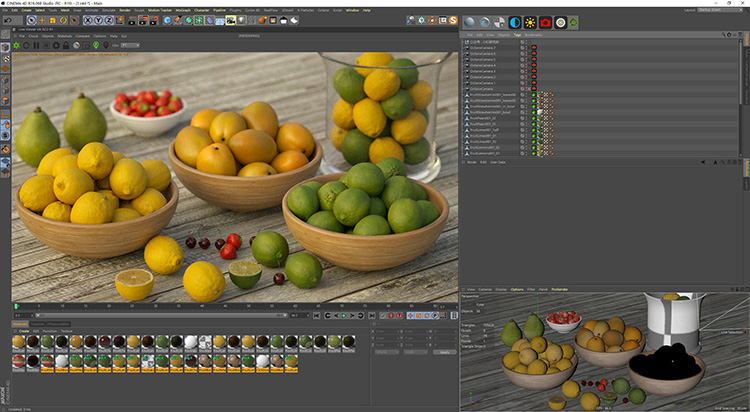
Task: Click the Object Manager vertical scrollbar
Action: tap(741, 72)
